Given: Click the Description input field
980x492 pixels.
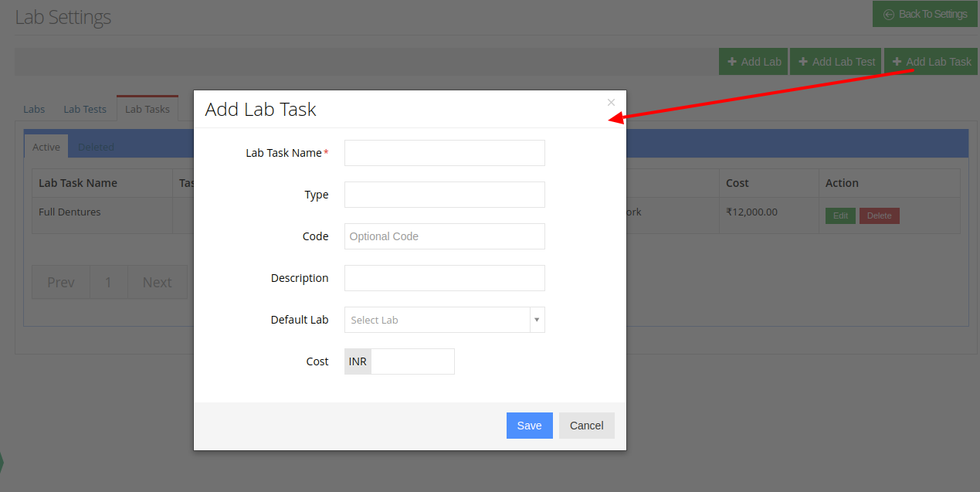Looking at the screenshot, I should pyautogui.click(x=445, y=278).
